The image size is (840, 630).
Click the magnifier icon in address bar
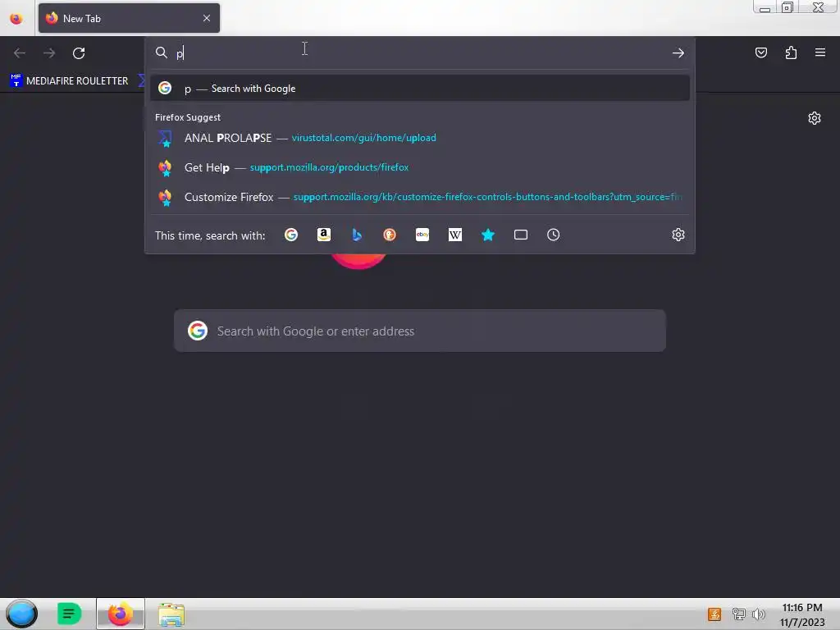point(162,52)
